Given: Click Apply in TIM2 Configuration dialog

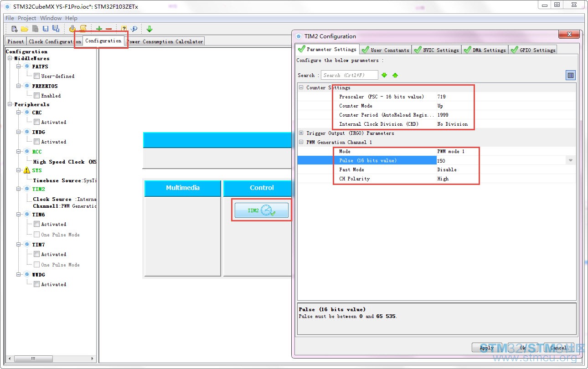Looking at the screenshot, I should coord(487,348).
